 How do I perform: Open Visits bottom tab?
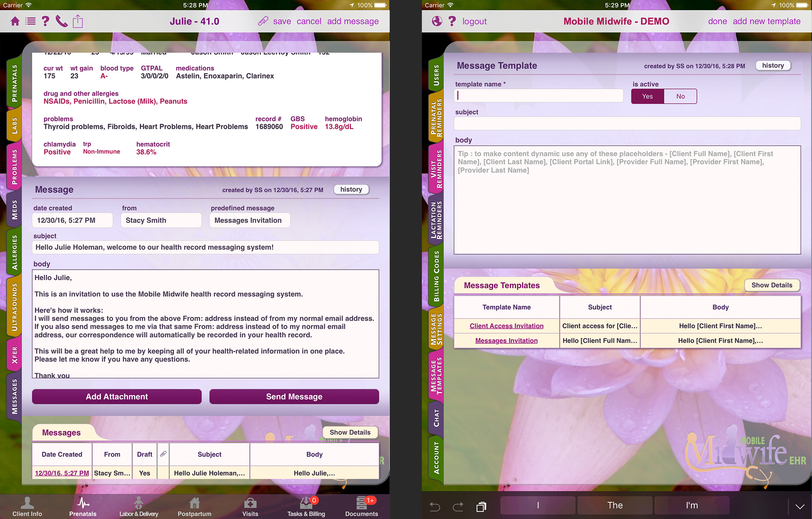(250, 507)
